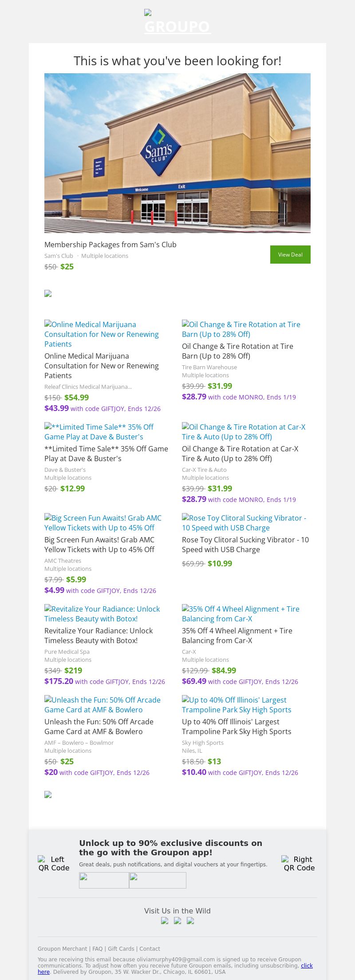Click the Right QR Code image

coord(299,863)
